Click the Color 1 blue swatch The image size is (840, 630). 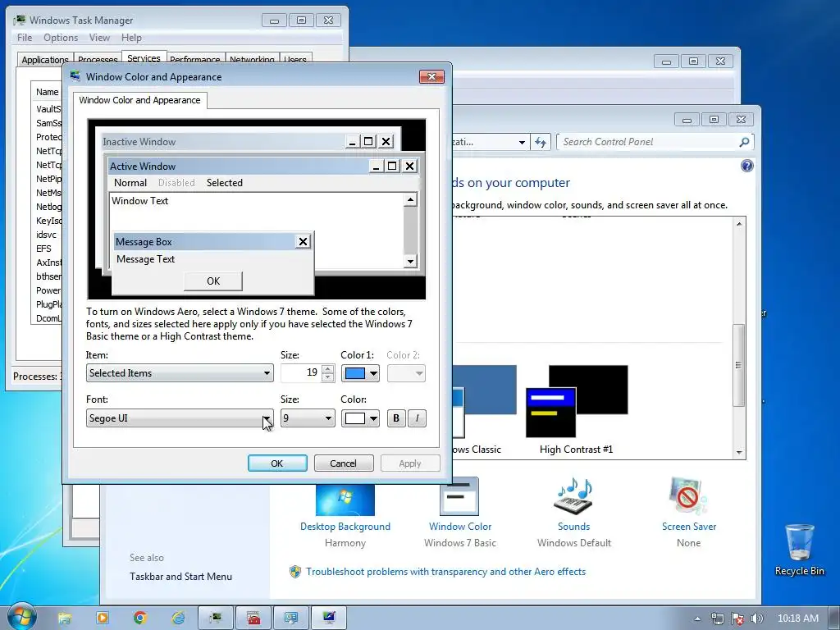click(354, 373)
